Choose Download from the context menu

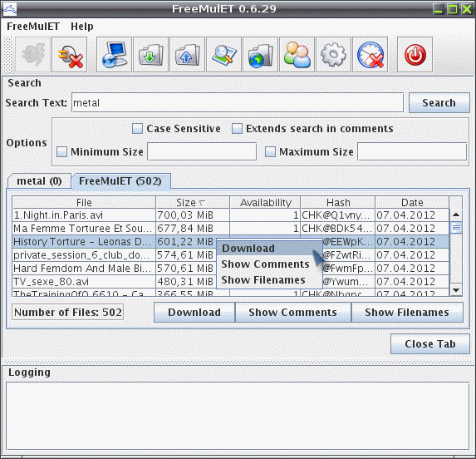point(269,248)
